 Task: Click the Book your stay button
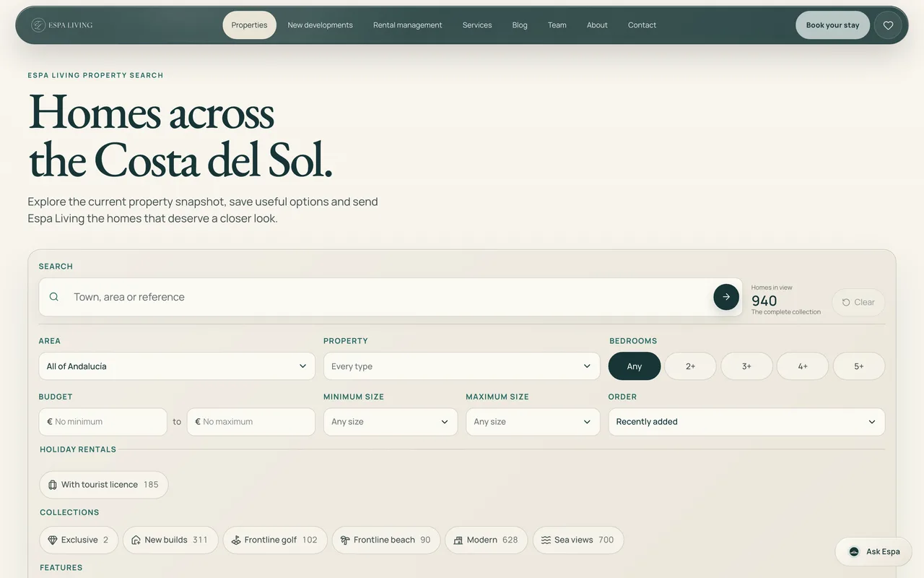click(833, 25)
